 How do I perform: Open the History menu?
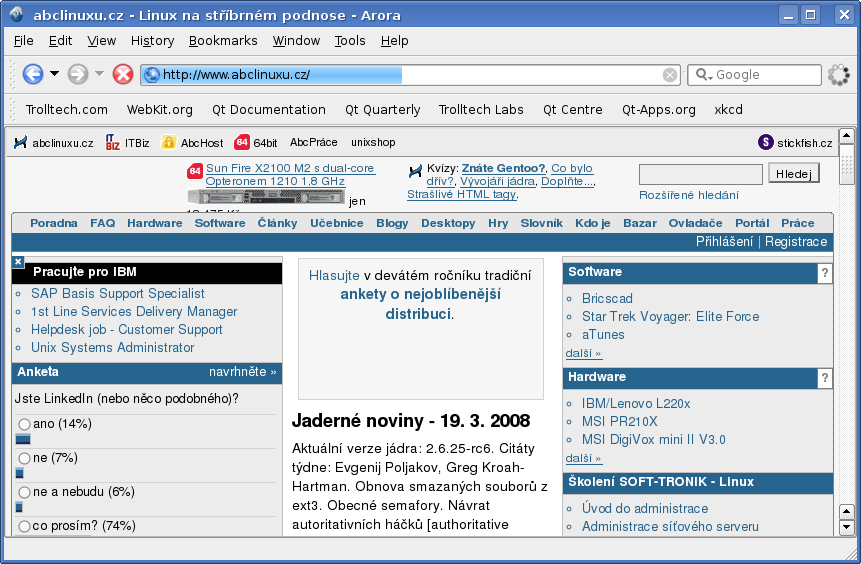(x=153, y=41)
